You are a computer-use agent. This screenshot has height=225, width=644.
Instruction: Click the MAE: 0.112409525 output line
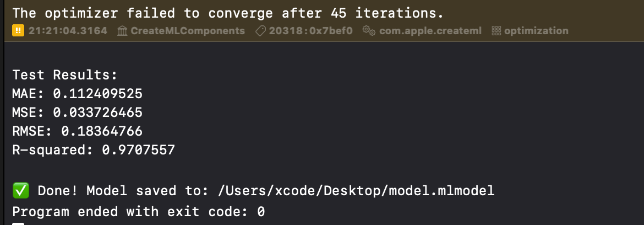(x=77, y=94)
